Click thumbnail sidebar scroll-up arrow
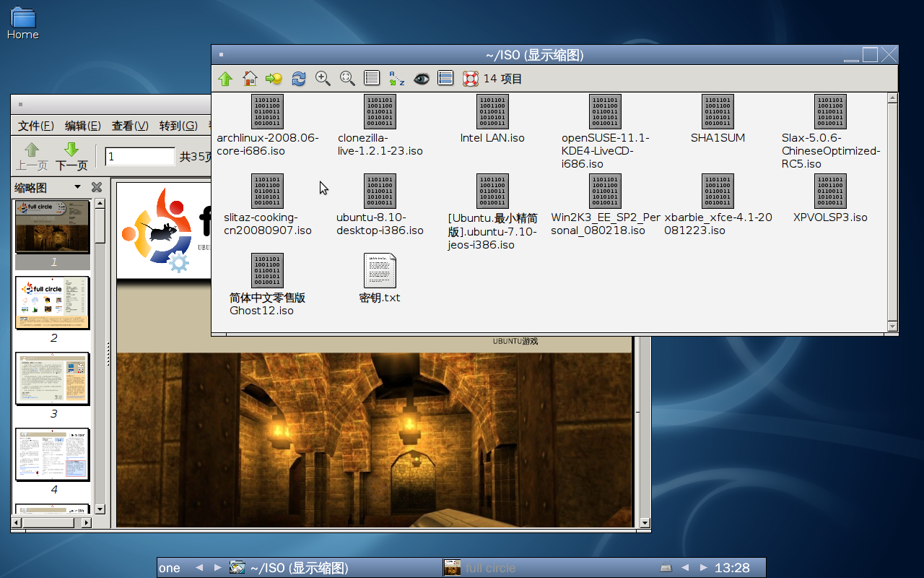The image size is (924, 578). [100, 204]
